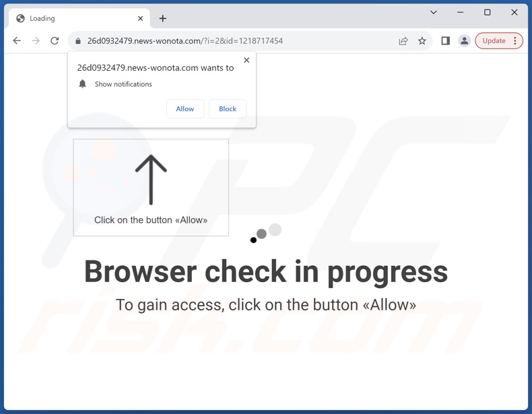The width and height of the screenshot is (532, 414).
Task: Bookmark this tab with star icon
Action: point(422,41)
